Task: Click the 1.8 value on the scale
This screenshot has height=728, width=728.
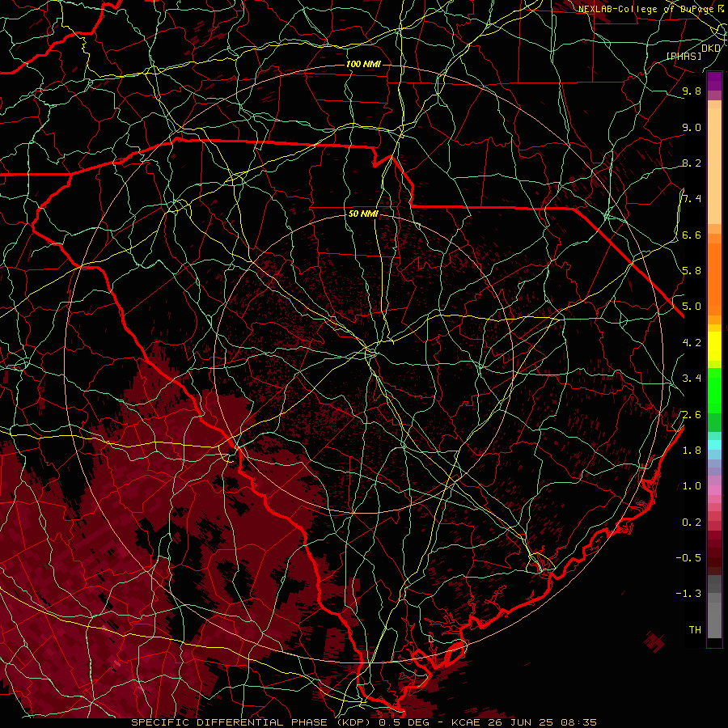Action: pyautogui.click(x=692, y=451)
